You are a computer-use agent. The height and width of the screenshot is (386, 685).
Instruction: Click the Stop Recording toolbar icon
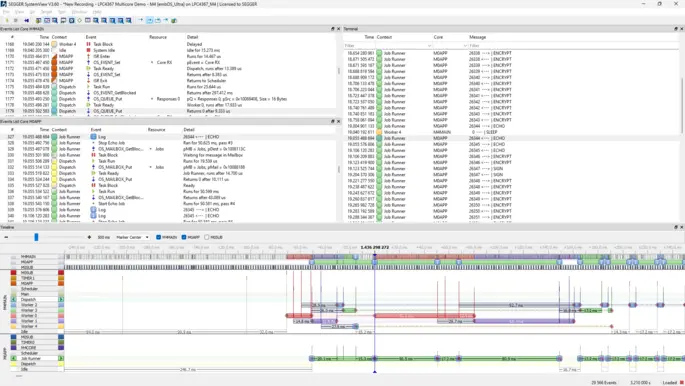(x=16, y=20)
